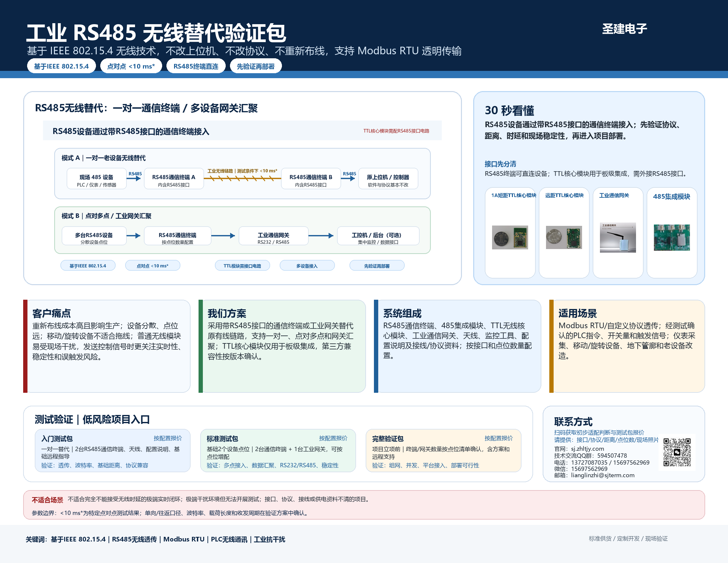Click the 工控机 / 后台 (可选) box
The image size is (728, 563).
[378, 236]
